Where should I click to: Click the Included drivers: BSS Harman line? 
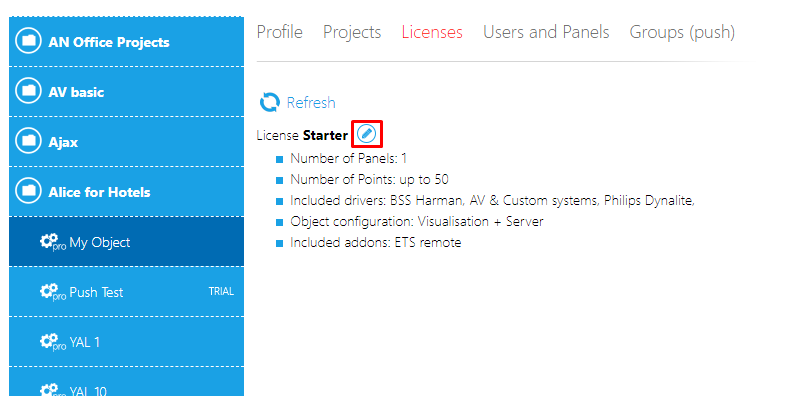pos(492,201)
